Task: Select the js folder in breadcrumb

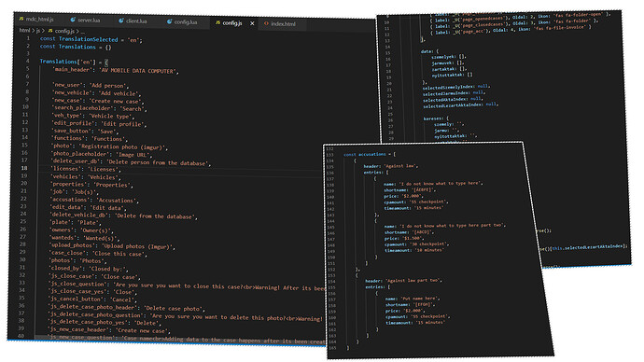Action: [x=37, y=31]
